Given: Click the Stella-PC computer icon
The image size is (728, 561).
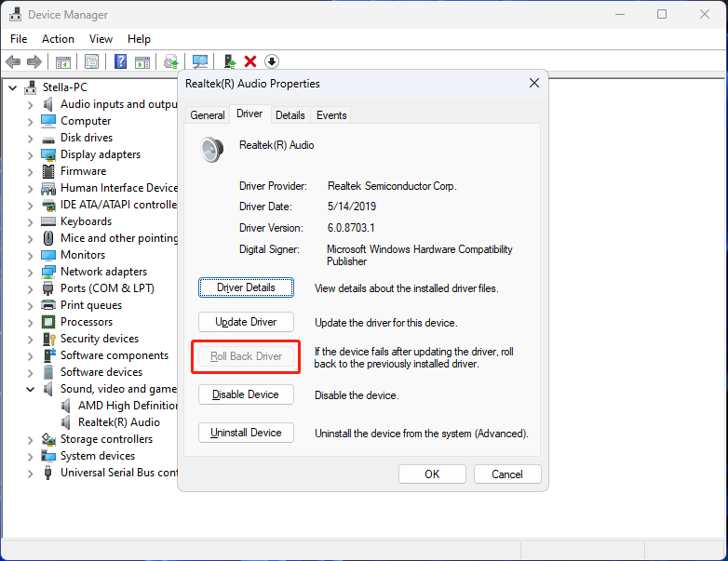Looking at the screenshot, I should [31, 87].
